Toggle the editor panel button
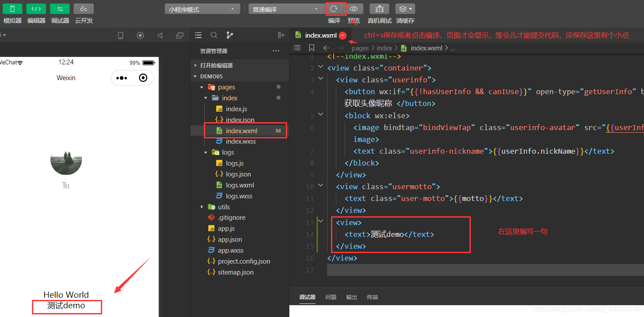The height and width of the screenshot is (317, 644). (x=36, y=9)
